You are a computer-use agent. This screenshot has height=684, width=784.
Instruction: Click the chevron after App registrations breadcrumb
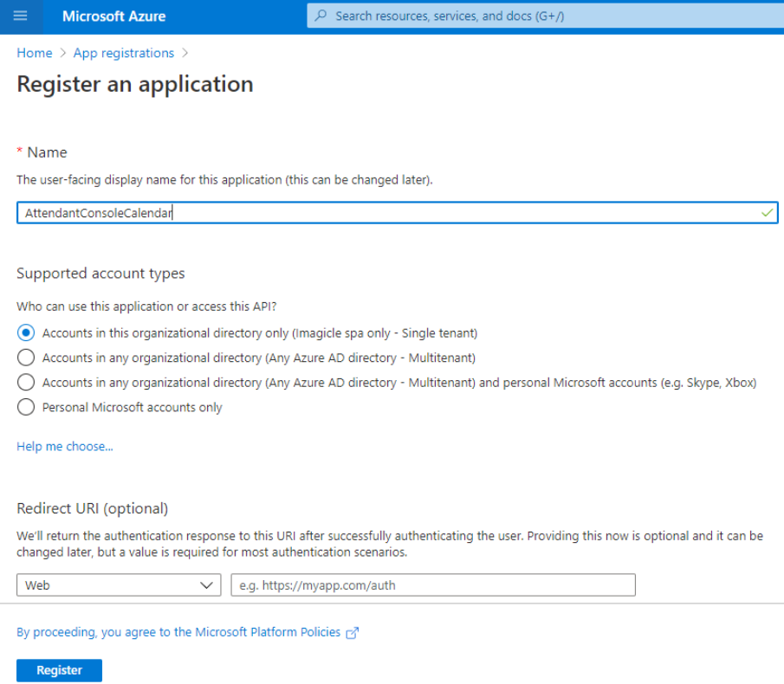[185, 53]
